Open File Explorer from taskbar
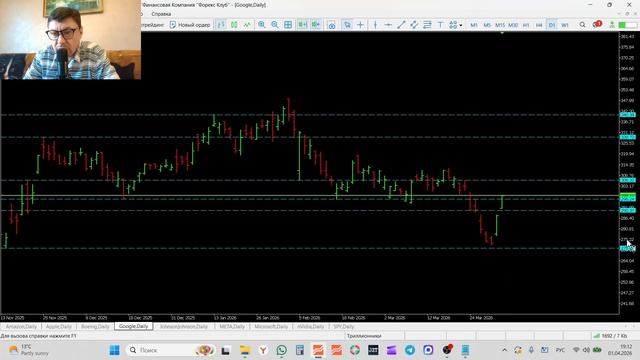 (245, 350)
